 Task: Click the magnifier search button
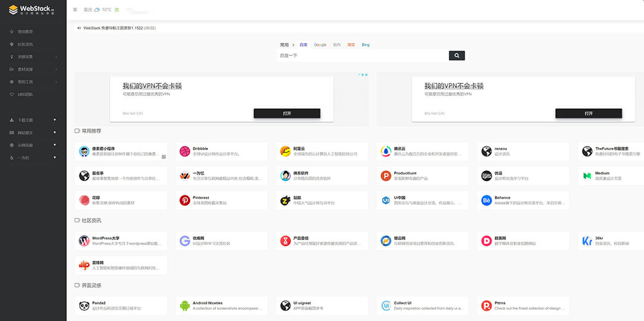[x=456, y=55]
